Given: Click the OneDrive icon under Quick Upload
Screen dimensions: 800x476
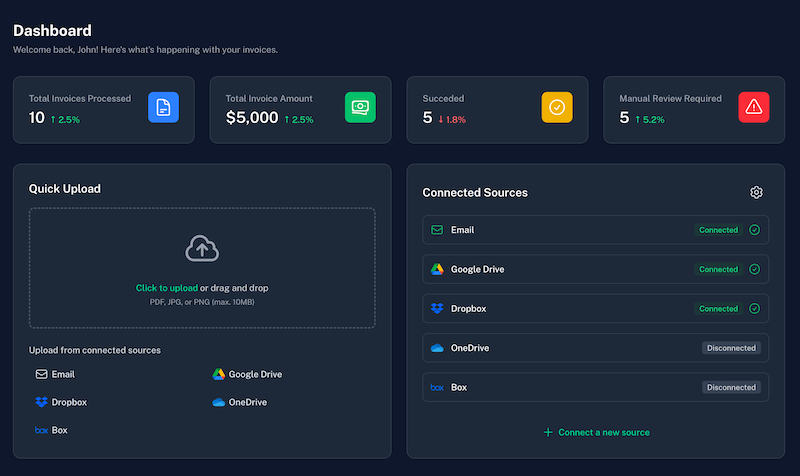Looking at the screenshot, I should click(218, 403).
